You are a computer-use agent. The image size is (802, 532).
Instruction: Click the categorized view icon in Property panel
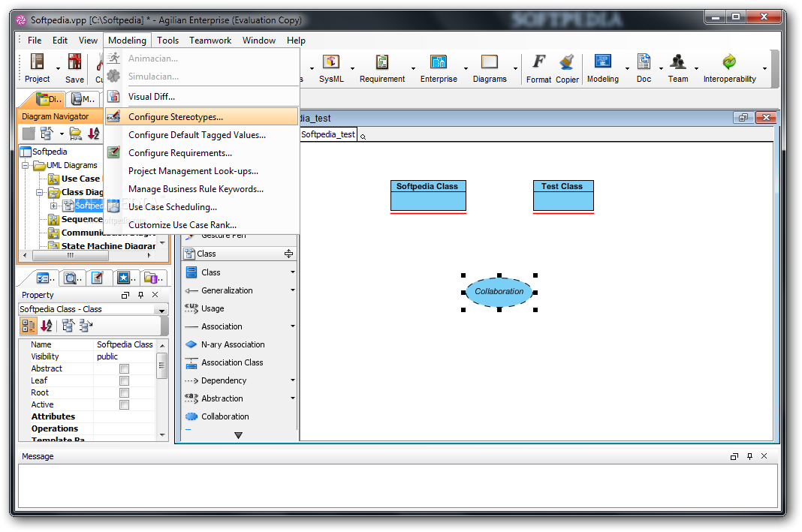point(29,326)
